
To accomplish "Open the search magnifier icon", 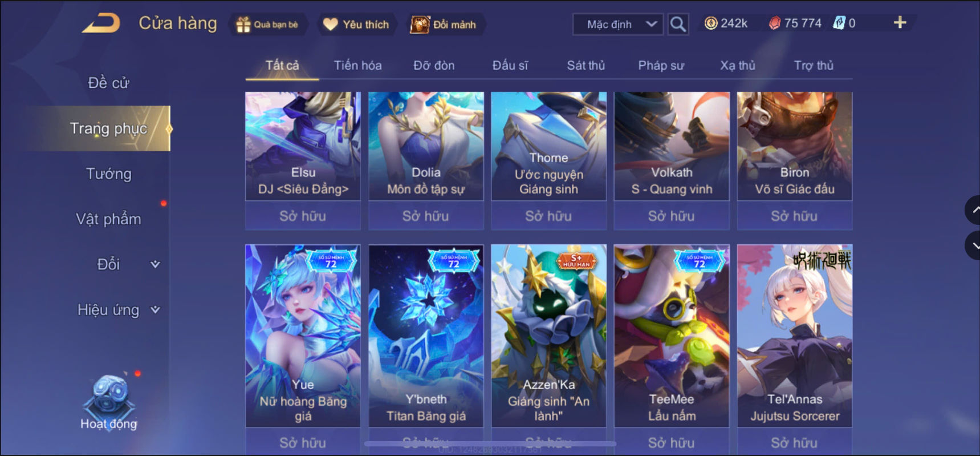I will point(678,24).
